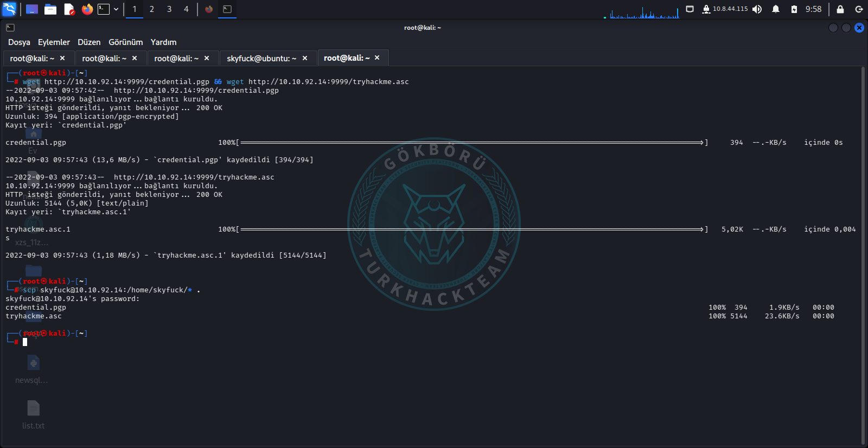Screen dimensions: 868x448
Task: Close the second root@kali tab
Action: pyautogui.click(x=135, y=58)
